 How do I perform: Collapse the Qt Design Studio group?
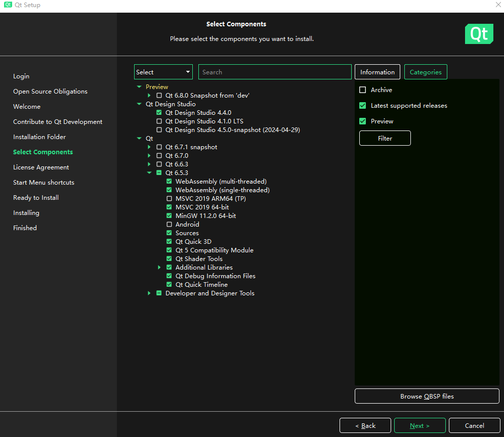(x=139, y=104)
